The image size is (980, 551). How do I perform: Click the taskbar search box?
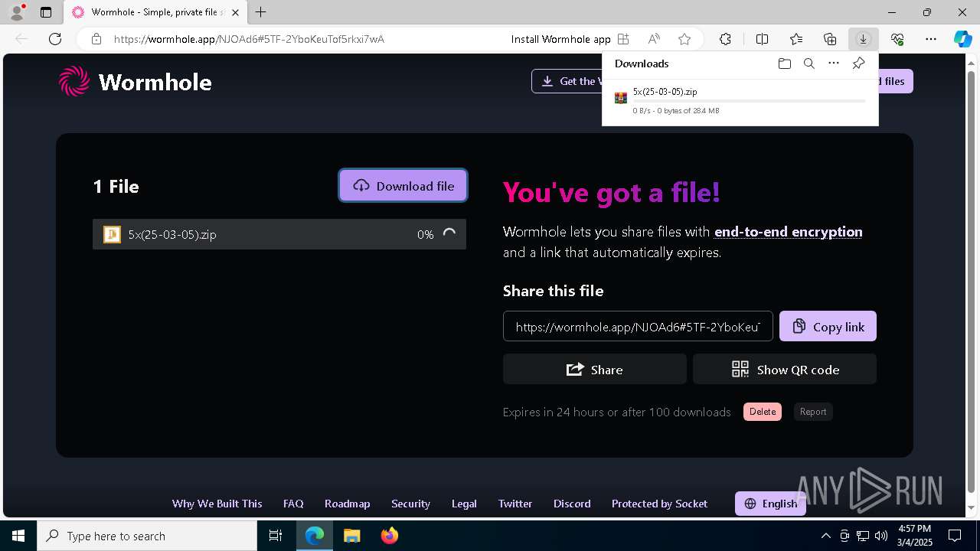coord(147,536)
